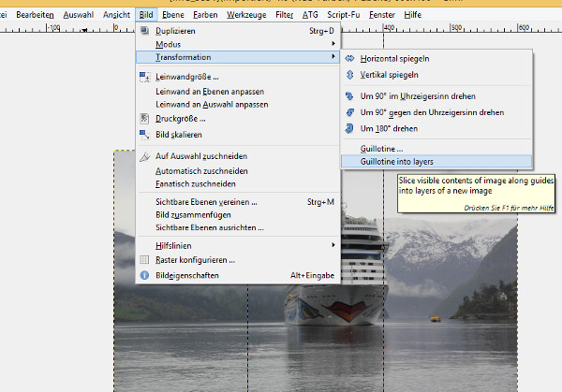The width and height of the screenshot is (562, 392).
Task: Open the ATG menu
Action: click(310, 15)
